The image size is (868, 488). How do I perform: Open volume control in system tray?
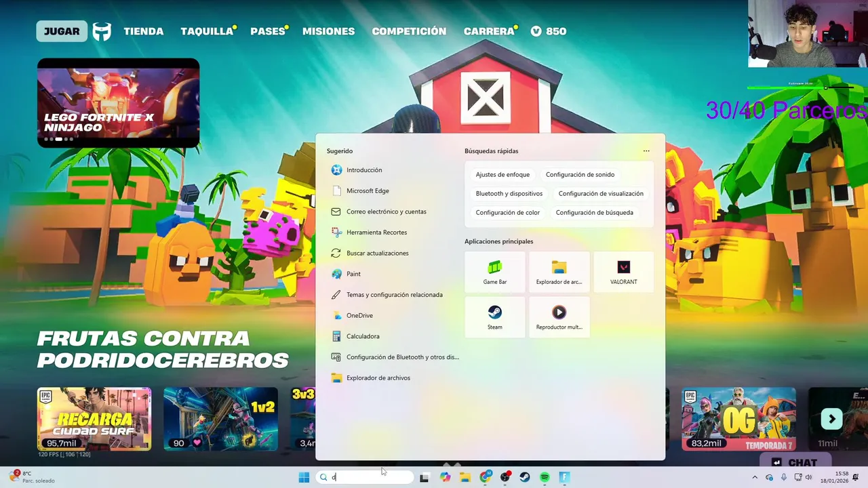pos(810,477)
